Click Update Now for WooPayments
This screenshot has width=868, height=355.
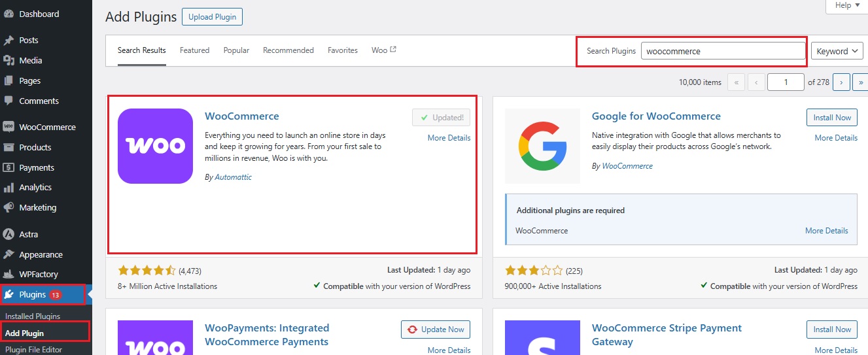click(x=436, y=330)
